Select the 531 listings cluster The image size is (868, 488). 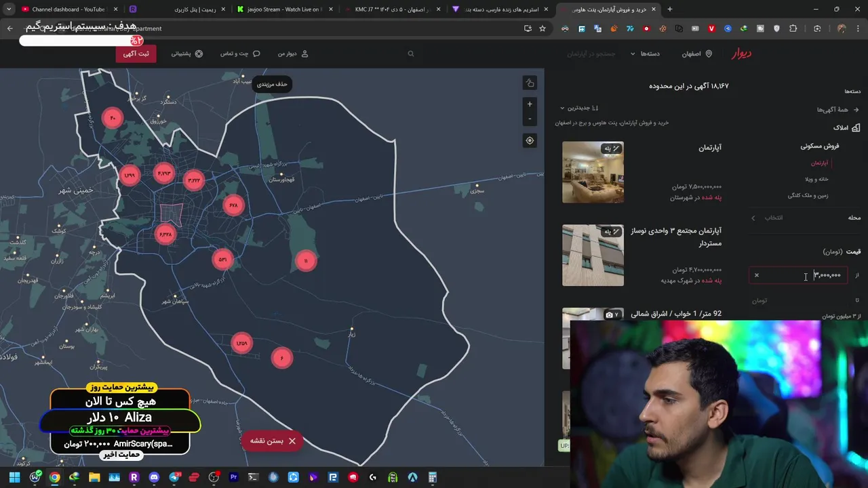point(222,259)
